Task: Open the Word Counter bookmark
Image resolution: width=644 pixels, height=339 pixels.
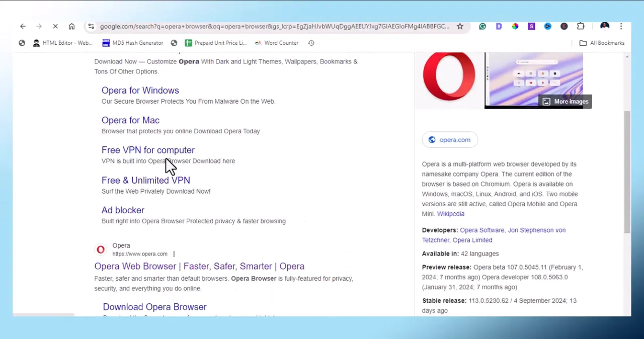Action: click(276, 43)
